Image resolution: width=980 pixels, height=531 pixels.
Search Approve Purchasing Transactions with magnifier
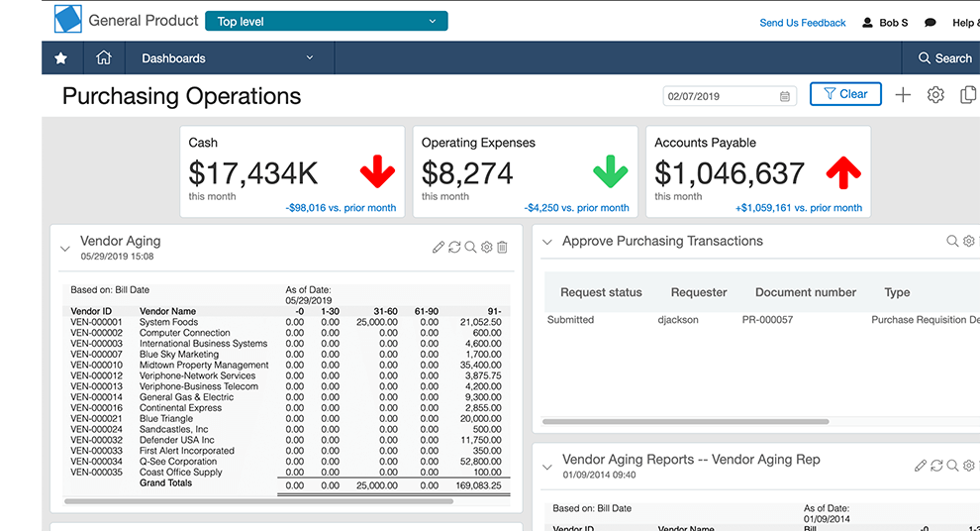coord(952,241)
